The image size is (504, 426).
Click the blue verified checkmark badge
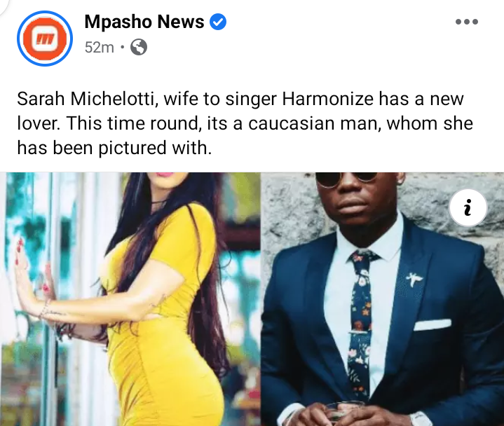[218, 22]
